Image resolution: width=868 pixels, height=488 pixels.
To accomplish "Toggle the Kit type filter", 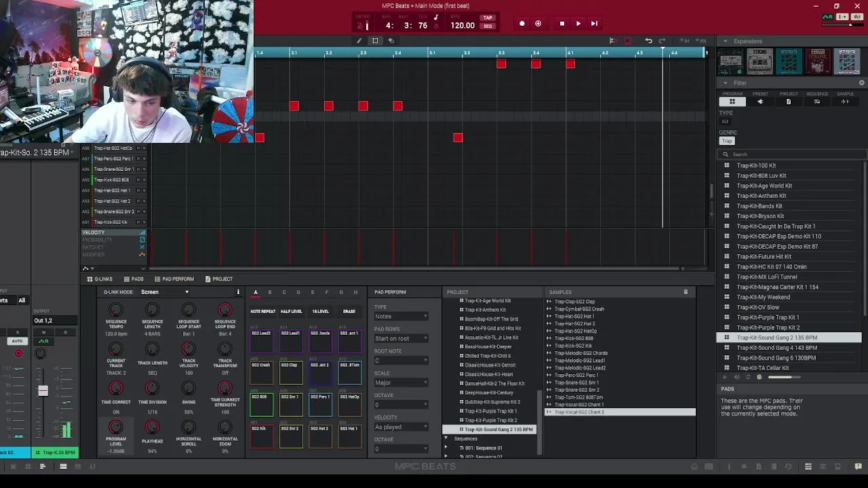I will coord(725,121).
